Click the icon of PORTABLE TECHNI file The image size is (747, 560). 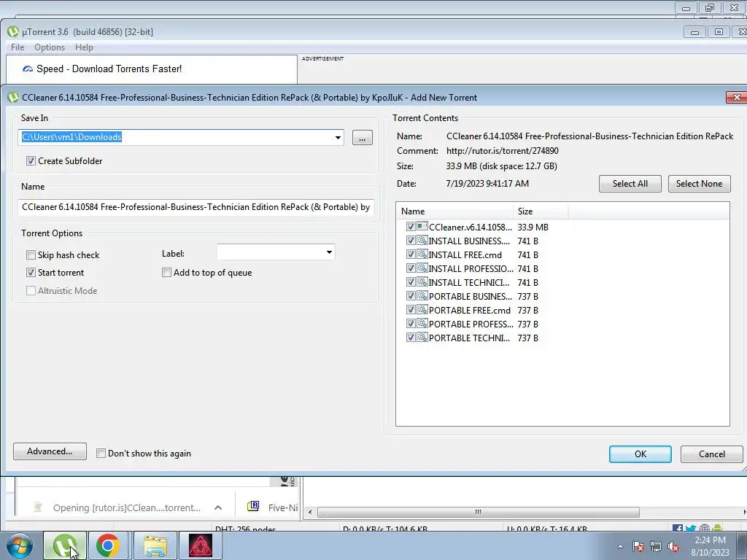click(x=422, y=337)
